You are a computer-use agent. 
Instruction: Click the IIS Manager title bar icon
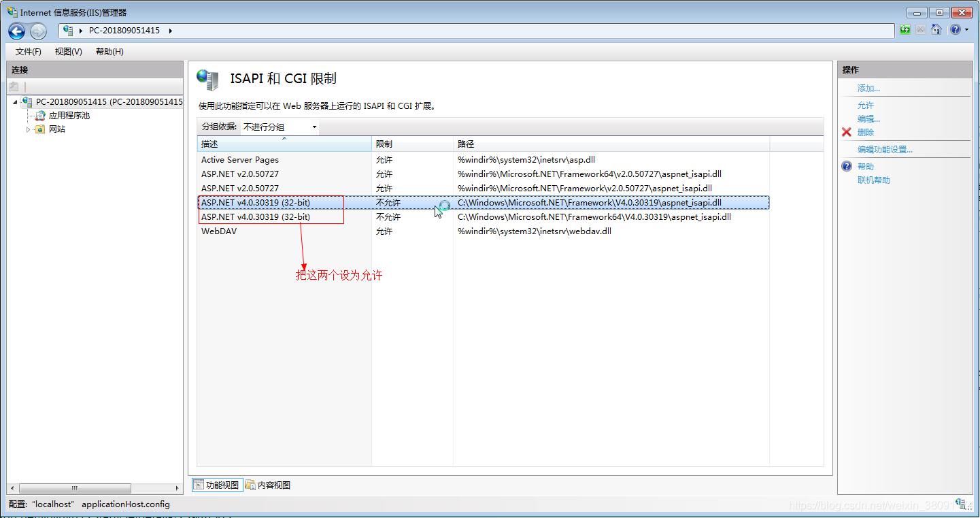pos(12,12)
